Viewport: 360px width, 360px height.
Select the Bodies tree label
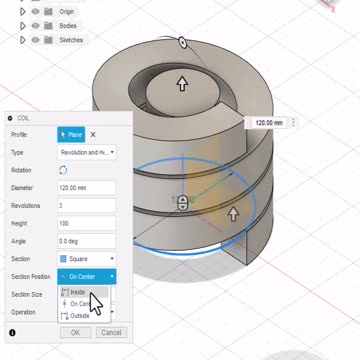(x=68, y=26)
